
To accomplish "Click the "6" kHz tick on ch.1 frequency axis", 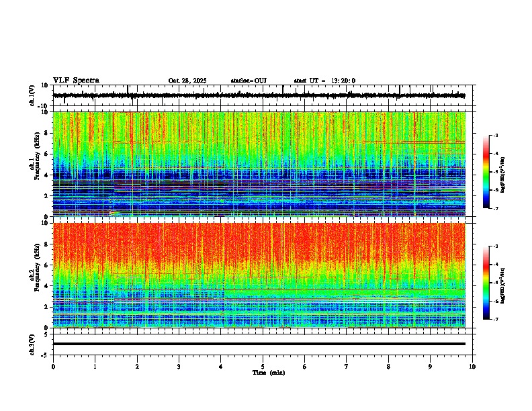I will tap(46, 154).
